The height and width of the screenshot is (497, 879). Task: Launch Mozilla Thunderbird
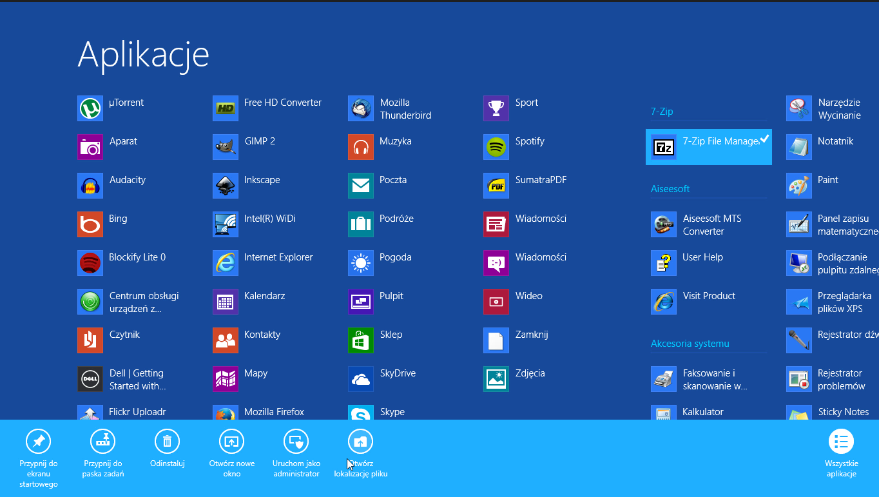point(360,108)
